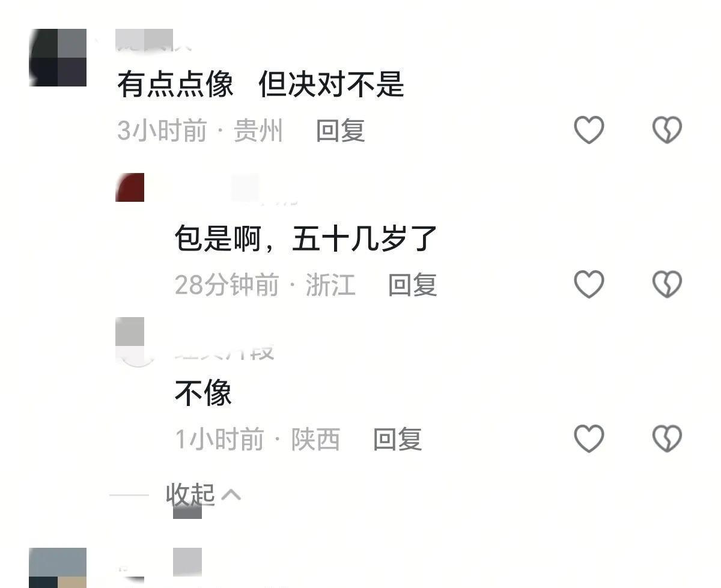Reply to the 贵州 comment

pos(341,130)
